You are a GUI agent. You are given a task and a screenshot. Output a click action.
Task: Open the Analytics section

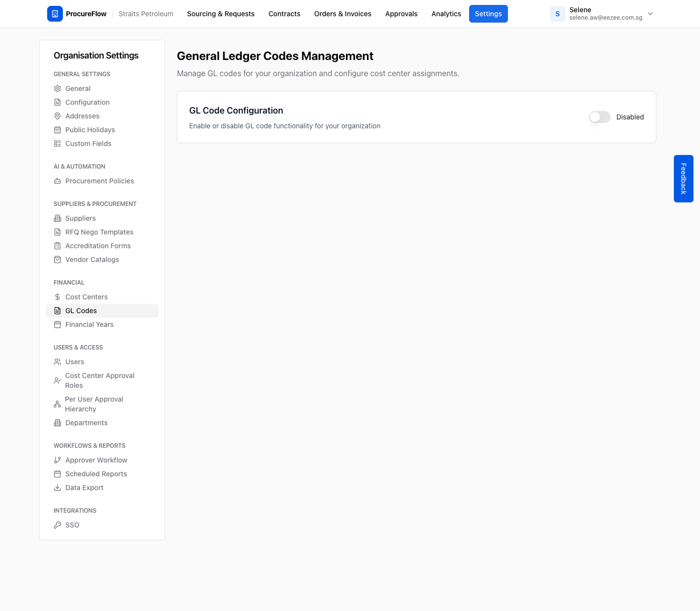tap(446, 14)
